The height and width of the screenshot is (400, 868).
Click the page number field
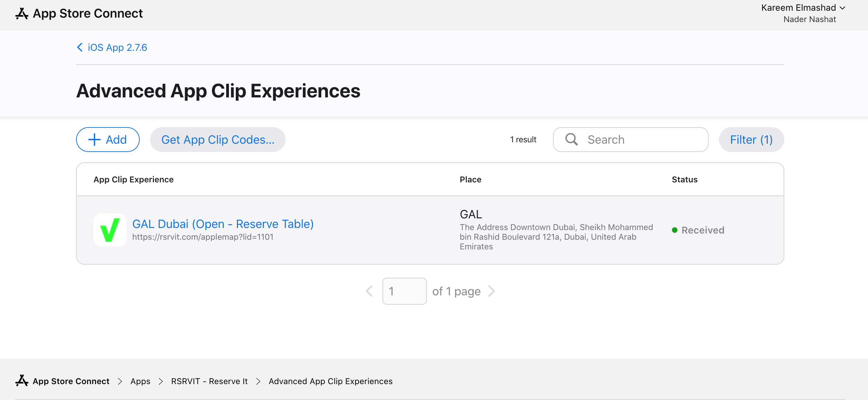coord(405,291)
